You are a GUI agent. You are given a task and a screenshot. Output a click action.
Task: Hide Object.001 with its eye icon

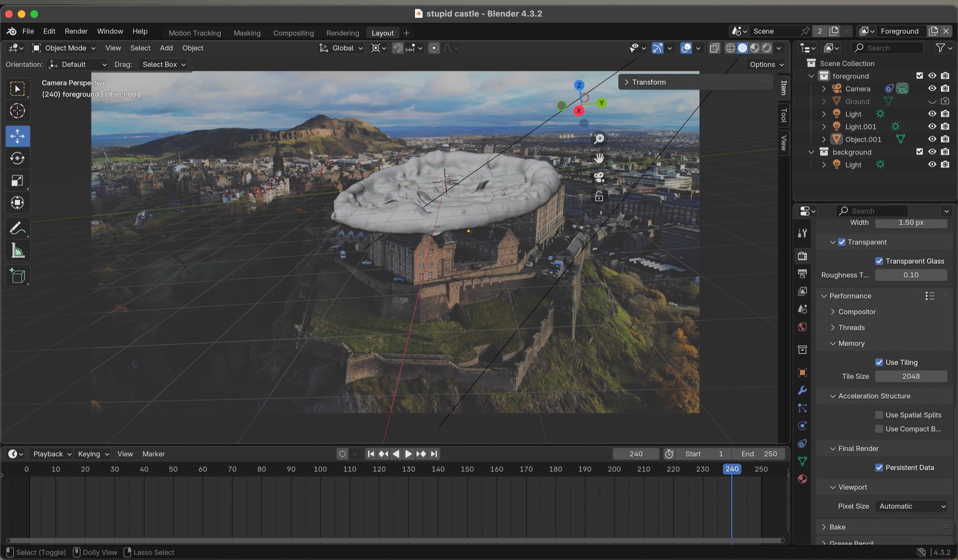pos(932,139)
